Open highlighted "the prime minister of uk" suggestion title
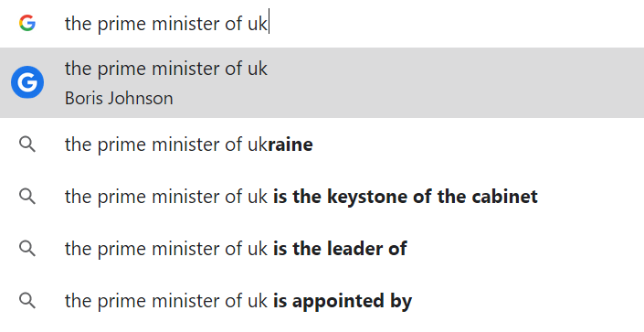Image resolution: width=644 pixels, height=332 pixels. point(166,69)
